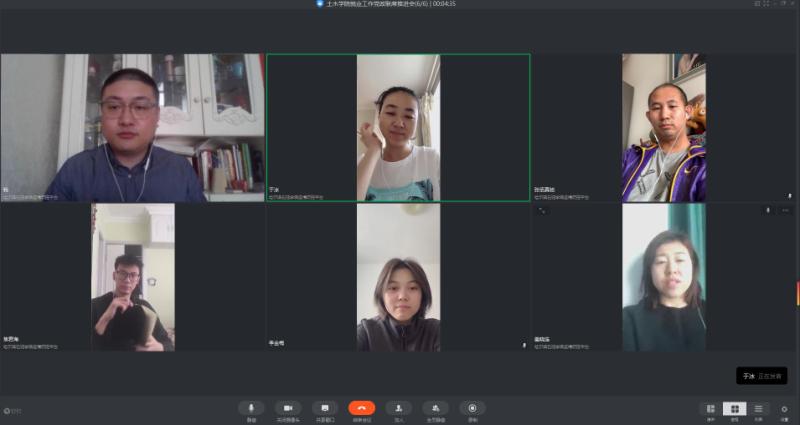This screenshot has width=800, height=425.
Task: Switch to the speaker layout view
Action: [710, 408]
